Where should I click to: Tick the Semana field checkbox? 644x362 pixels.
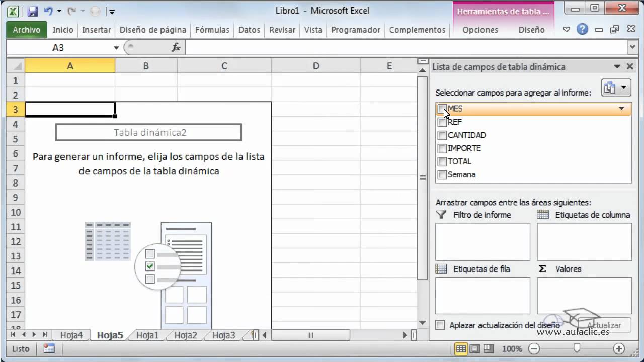[442, 175]
